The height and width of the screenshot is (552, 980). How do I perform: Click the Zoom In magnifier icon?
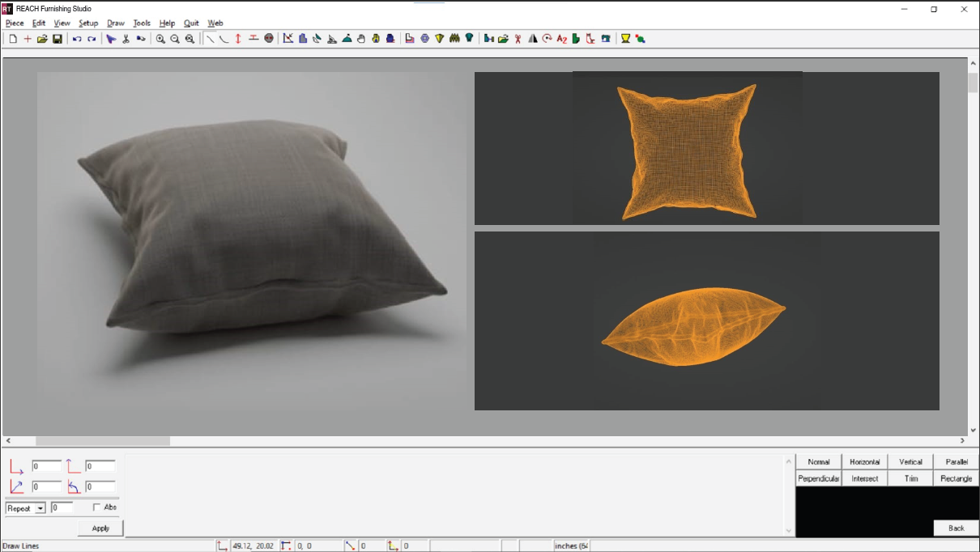click(160, 39)
